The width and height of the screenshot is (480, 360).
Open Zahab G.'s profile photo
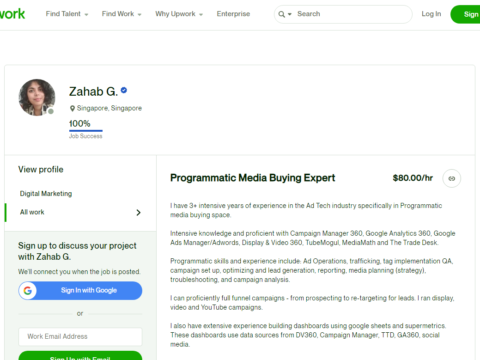click(x=37, y=97)
